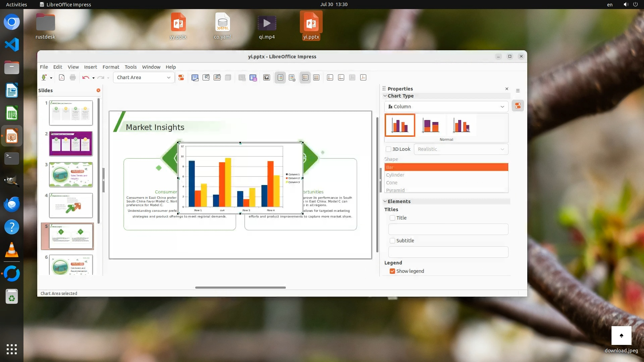Open the Chart Area element dropdown
644x362 pixels.
[x=168, y=77]
